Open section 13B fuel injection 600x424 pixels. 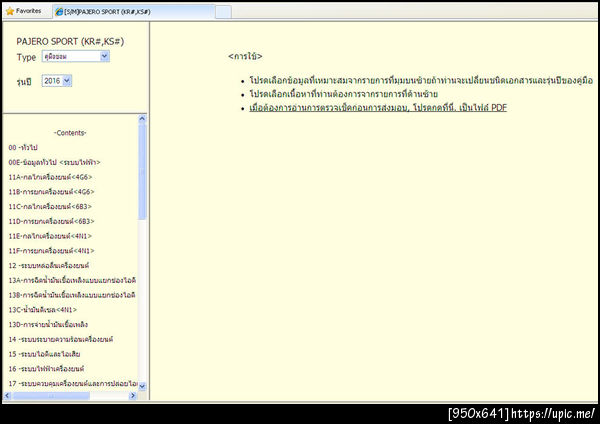[72, 295]
